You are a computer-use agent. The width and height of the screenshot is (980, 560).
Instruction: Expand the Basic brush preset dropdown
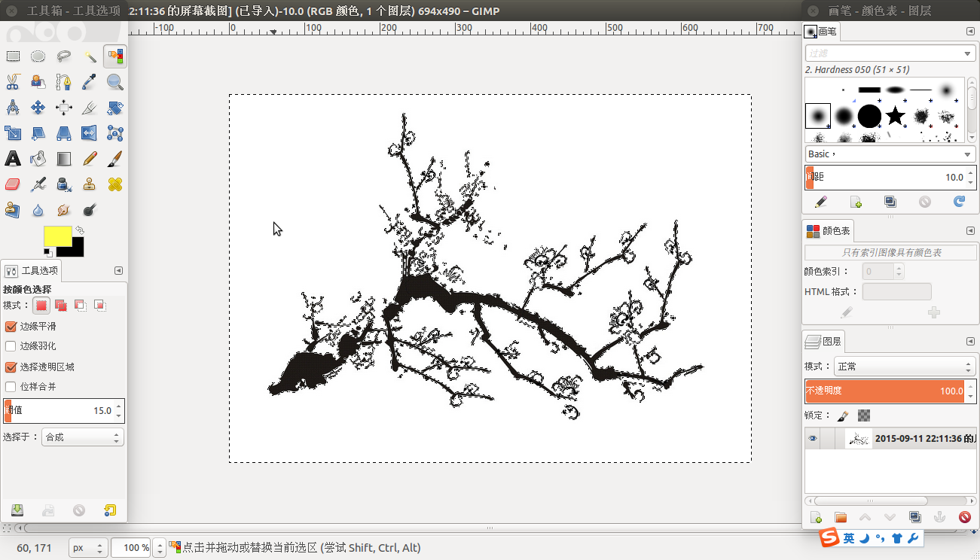coord(890,154)
